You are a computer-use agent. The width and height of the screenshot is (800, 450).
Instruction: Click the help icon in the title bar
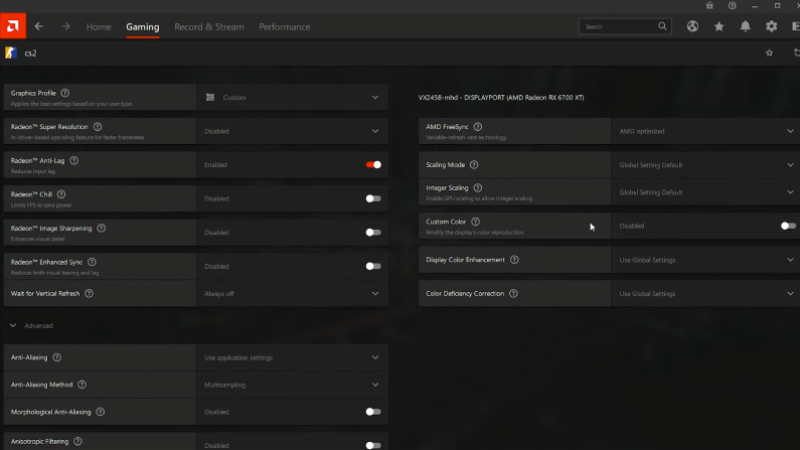coord(732,6)
